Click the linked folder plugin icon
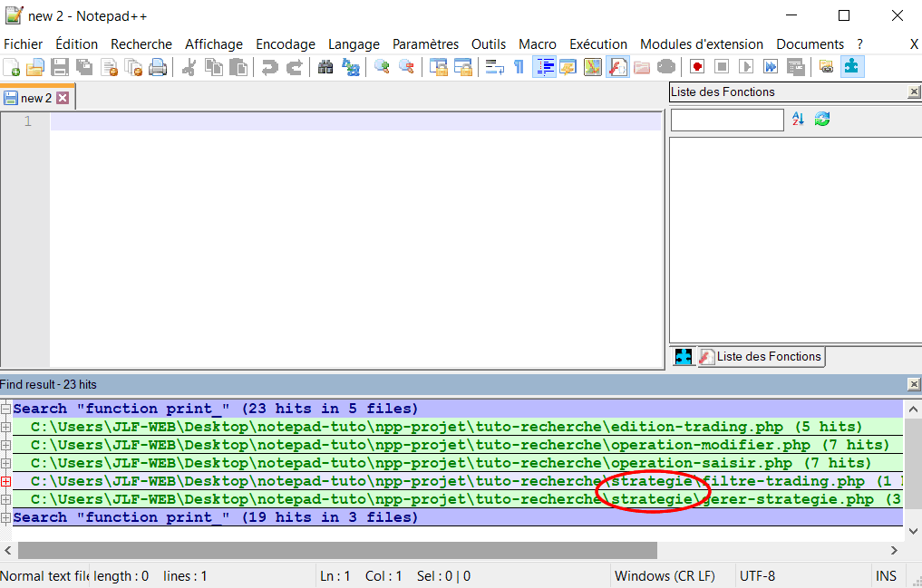This screenshot has height=588, width=922. tap(827, 67)
